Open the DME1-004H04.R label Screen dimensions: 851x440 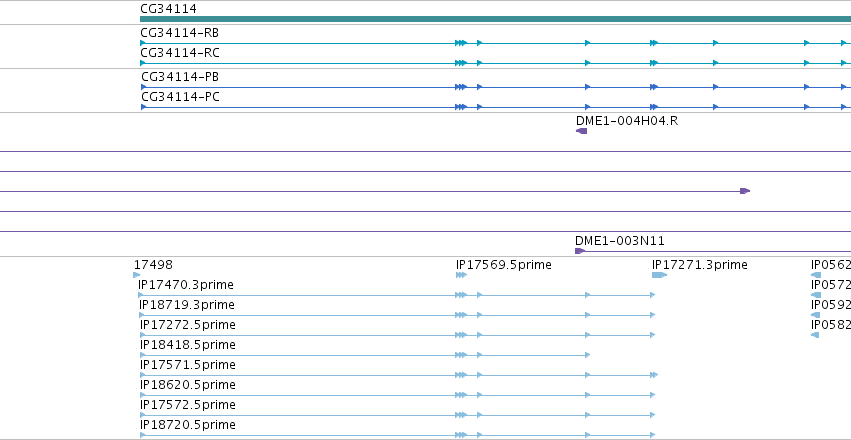627,120
